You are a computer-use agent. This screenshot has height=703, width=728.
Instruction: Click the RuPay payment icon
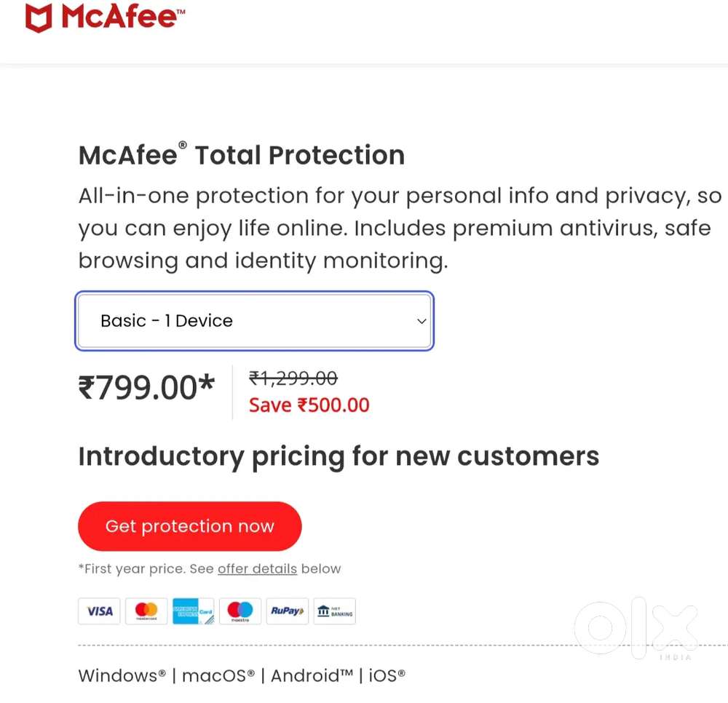[x=286, y=611]
